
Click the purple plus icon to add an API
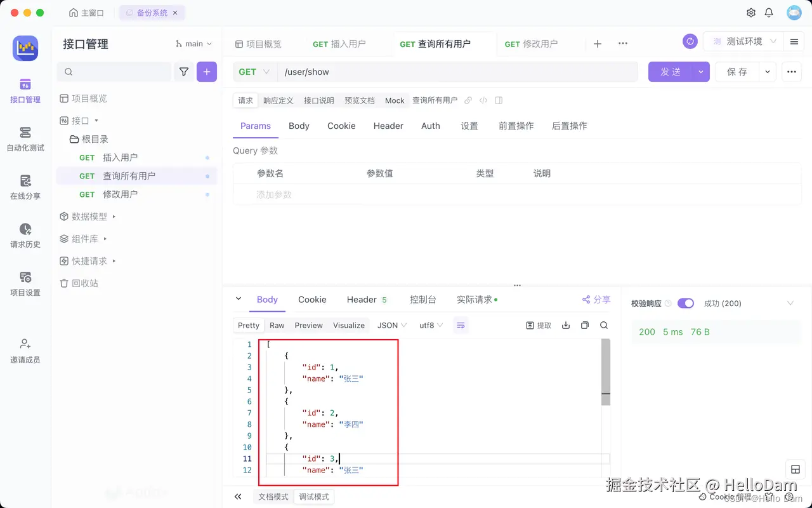[207, 72]
